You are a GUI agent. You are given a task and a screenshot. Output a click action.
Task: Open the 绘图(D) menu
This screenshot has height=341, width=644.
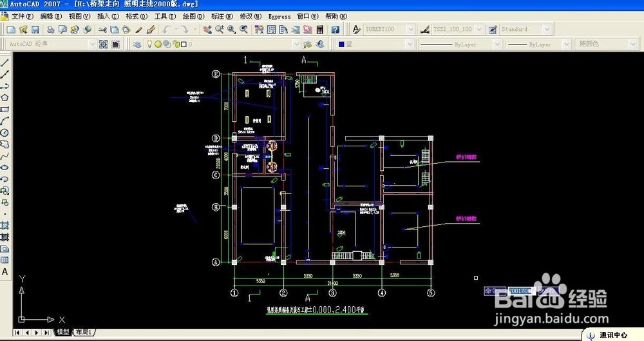(x=193, y=17)
